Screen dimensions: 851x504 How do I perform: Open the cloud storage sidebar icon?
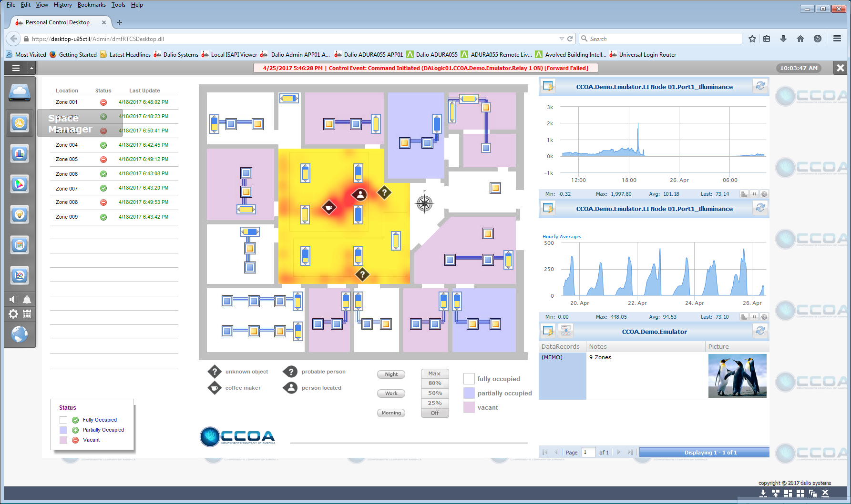(20, 92)
